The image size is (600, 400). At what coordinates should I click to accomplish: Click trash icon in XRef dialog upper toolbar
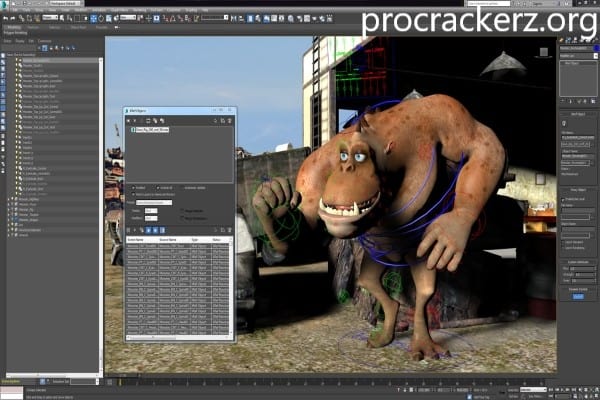[230, 121]
